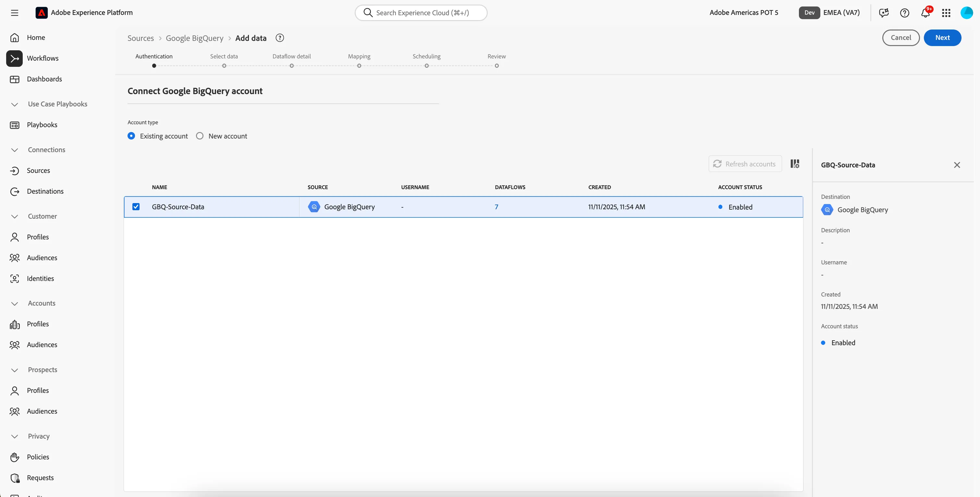Select the Existing account radio button

coord(131,136)
